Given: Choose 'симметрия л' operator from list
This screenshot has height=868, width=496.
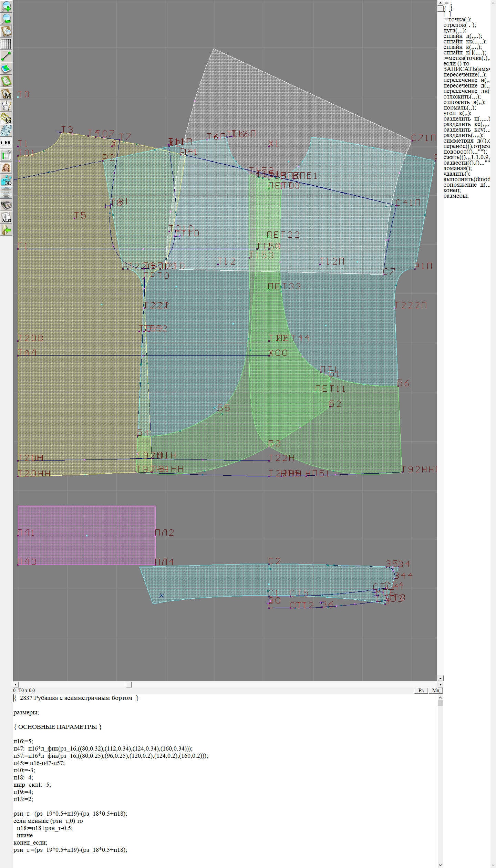Looking at the screenshot, I should 466,141.
